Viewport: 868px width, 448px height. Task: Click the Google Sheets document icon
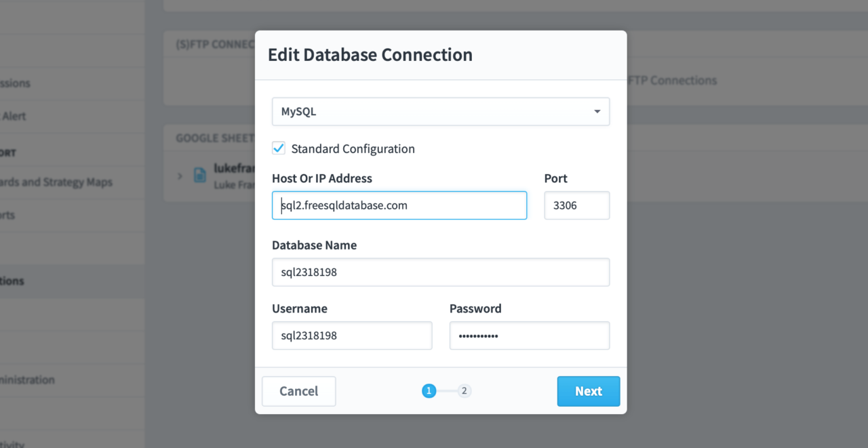[200, 176]
